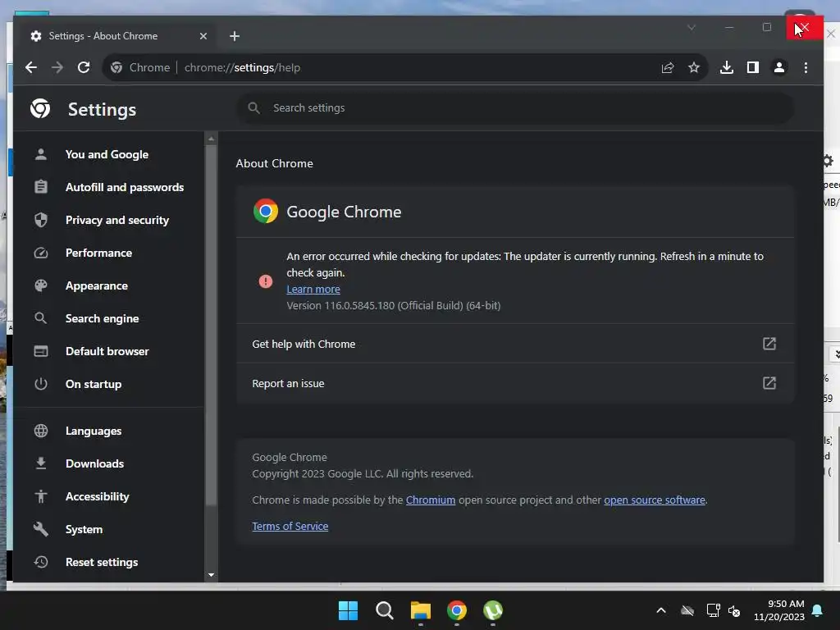Viewport: 840px width, 630px height.
Task: Click the sidebar scrollbar thumb
Action: click(x=211, y=325)
